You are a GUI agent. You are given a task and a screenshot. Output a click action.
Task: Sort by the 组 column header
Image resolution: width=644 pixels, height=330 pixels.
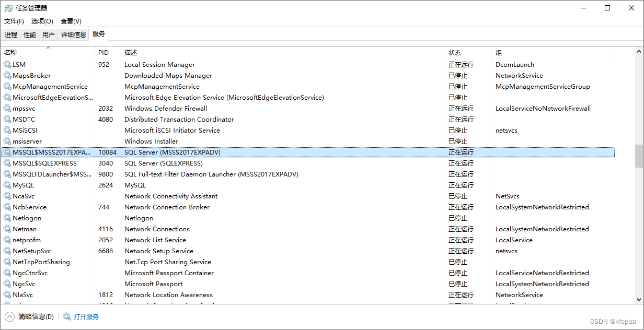coord(554,53)
